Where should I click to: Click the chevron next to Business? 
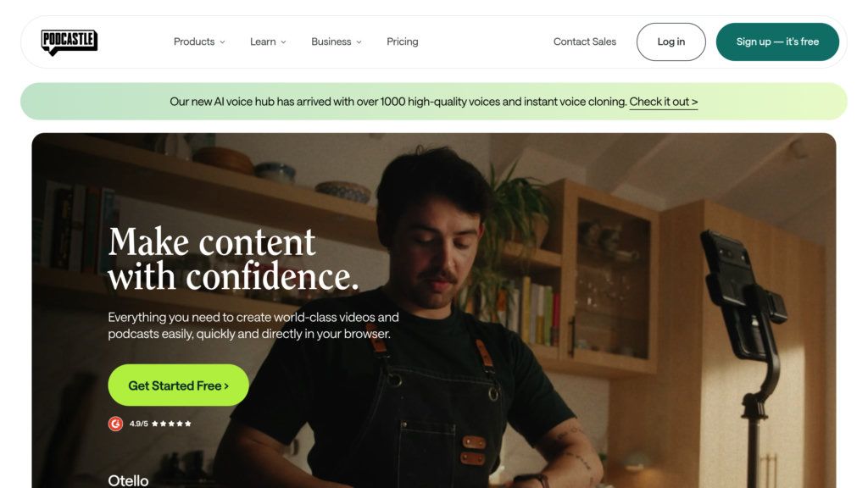(359, 42)
